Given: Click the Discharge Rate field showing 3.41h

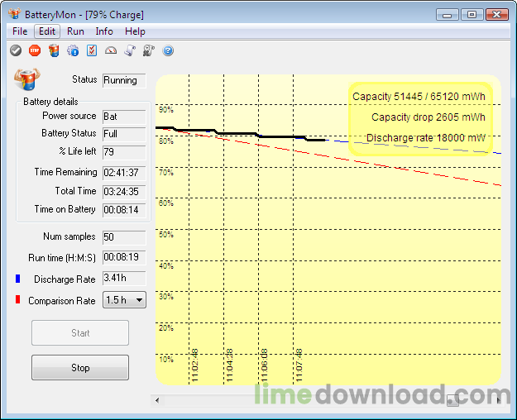Looking at the screenshot, I should (124, 279).
